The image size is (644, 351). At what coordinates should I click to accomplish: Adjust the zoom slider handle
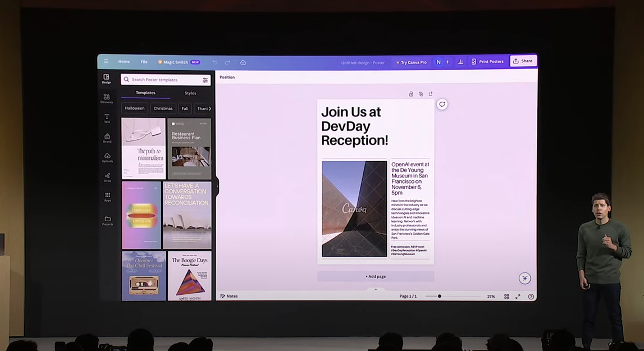pyautogui.click(x=439, y=297)
